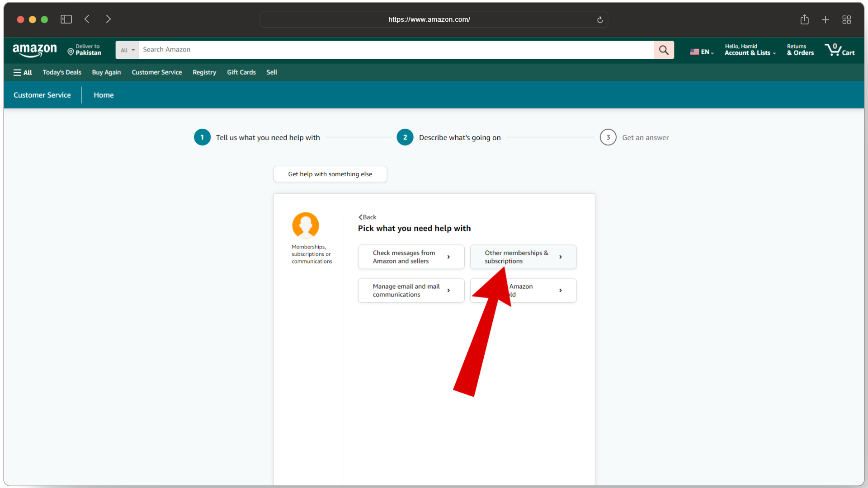Choose Manage email and mail communications
Screen dimensions: 868x488
(411, 290)
